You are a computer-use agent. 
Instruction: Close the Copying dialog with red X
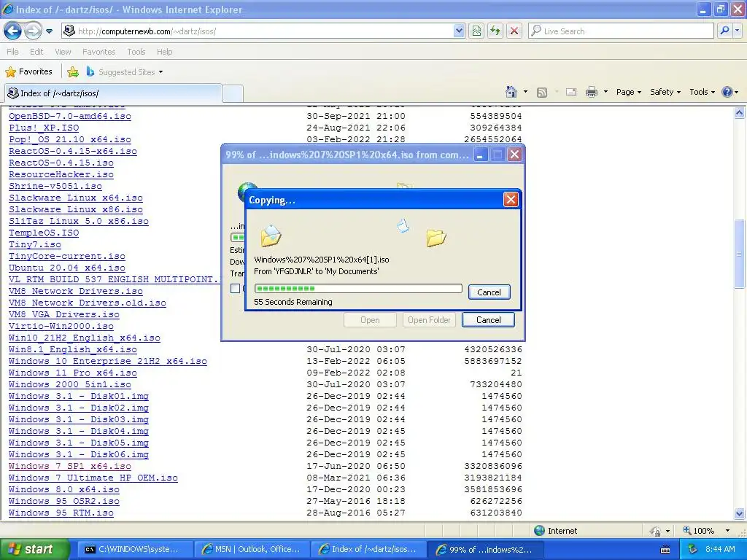(511, 200)
